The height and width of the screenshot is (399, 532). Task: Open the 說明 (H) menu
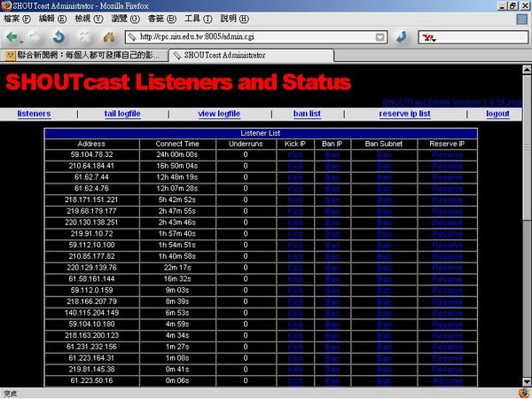[235, 19]
